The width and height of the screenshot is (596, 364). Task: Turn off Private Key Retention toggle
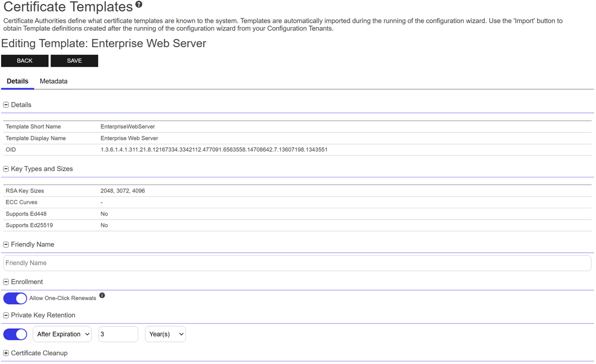[15, 334]
